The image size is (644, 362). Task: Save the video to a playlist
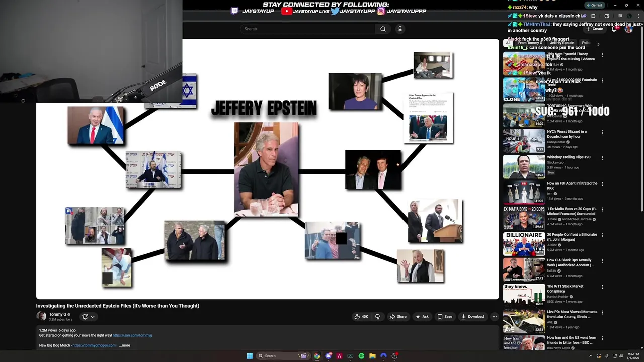445,317
